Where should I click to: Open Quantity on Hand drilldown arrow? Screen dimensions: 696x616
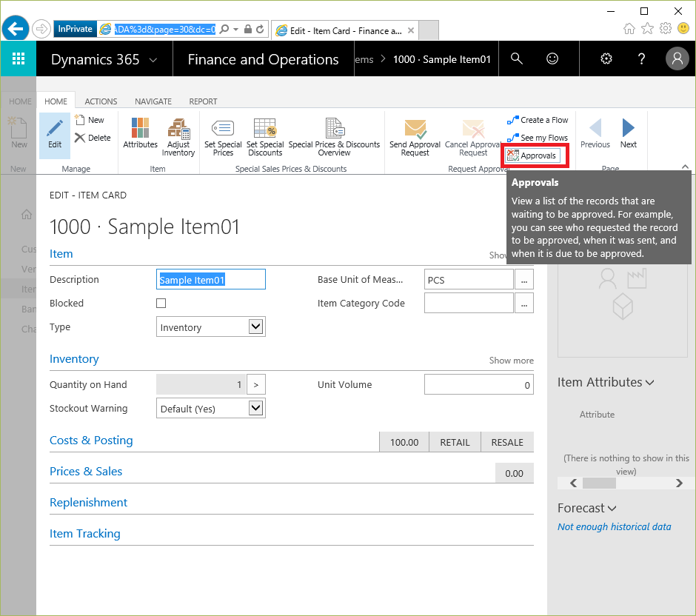pyautogui.click(x=256, y=384)
